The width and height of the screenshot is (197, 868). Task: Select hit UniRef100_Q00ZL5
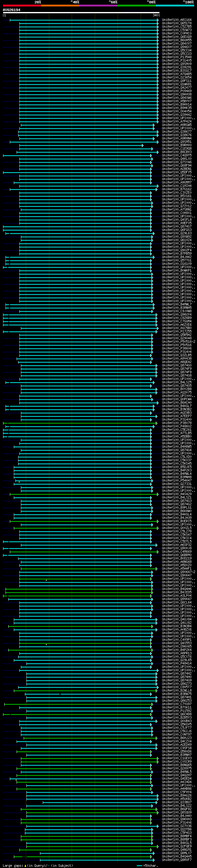(176, 528)
